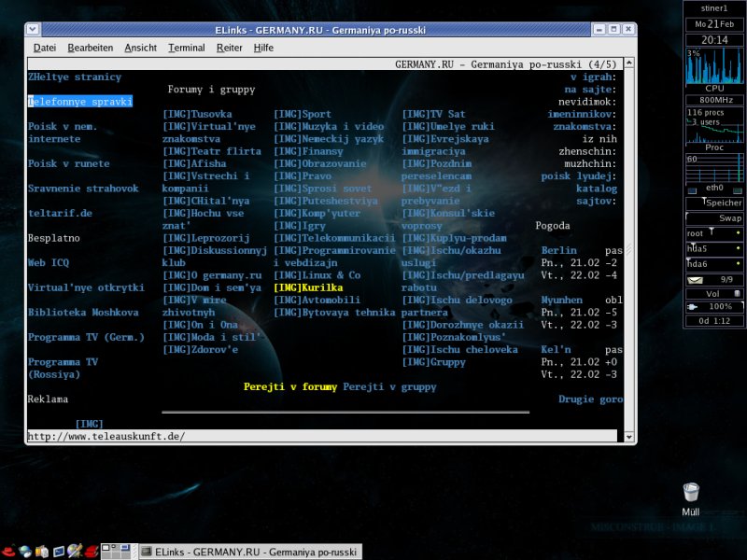Open the Kuplyu-prodam forum link
Image resolution: width=747 pixels, height=560 pixels.
coord(454,238)
